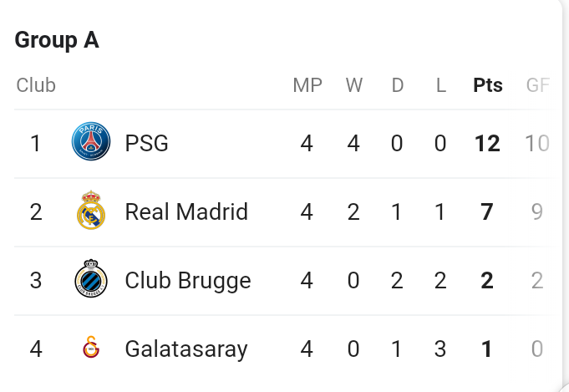Click the Group A heading
569x392 pixels.
57,39
